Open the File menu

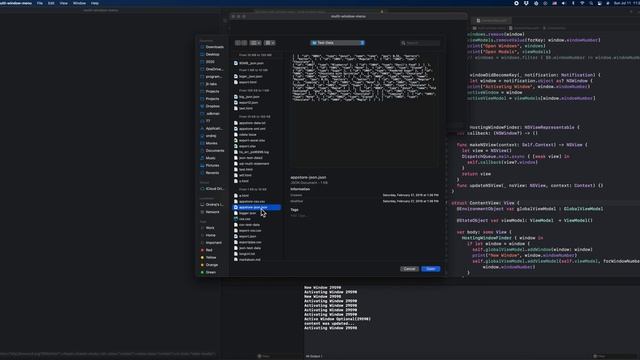40,3
